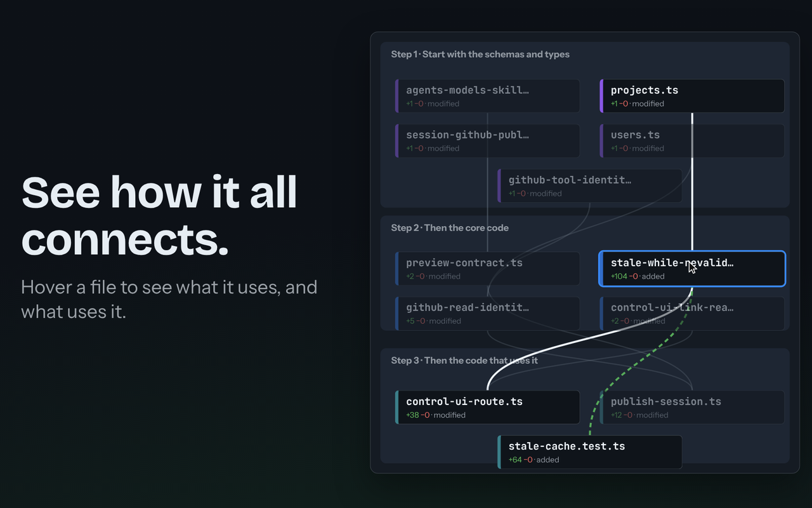Image resolution: width=812 pixels, height=508 pixels.
Task: Click the '+12 -0 · modified' stats text
Action: coord(639,415)
